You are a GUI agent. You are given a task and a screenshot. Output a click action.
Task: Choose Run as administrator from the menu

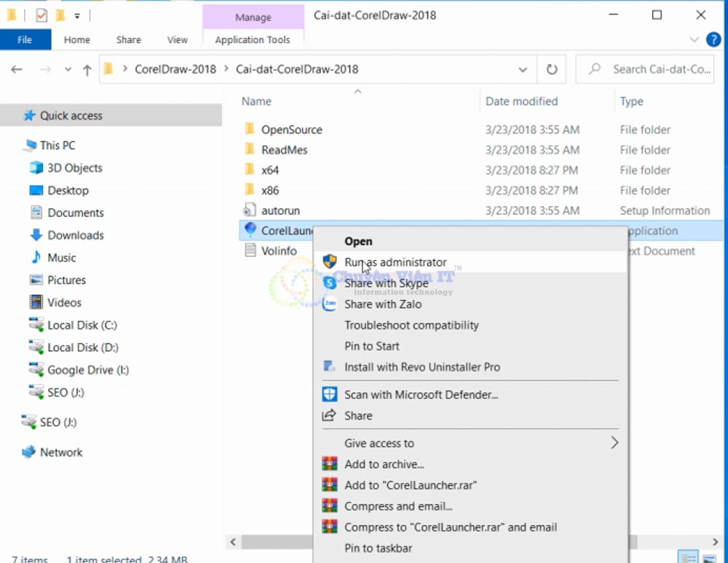(x=396, y=262)
